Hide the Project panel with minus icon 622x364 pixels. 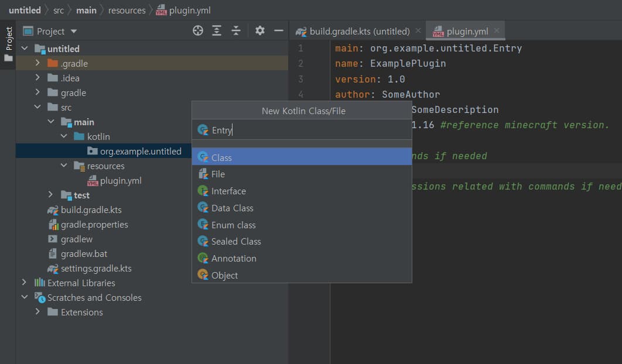pyautogui.click(x=279, y=31)
